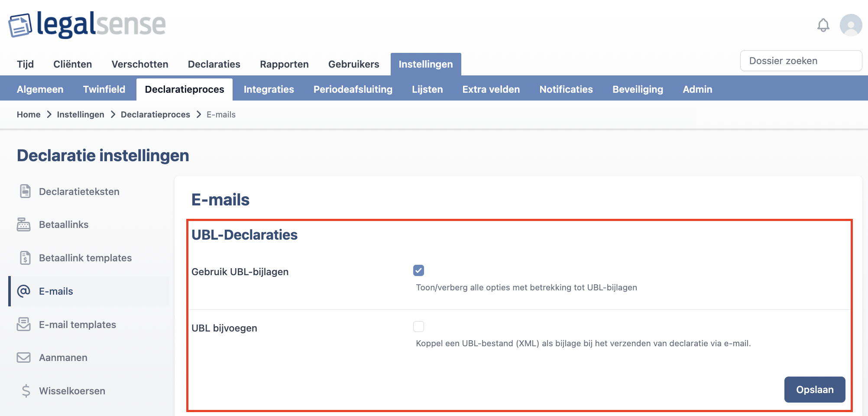Open the Verschotten menu
Image resolution: width=868 pixels, height=416 pixels.
[140, 64]
